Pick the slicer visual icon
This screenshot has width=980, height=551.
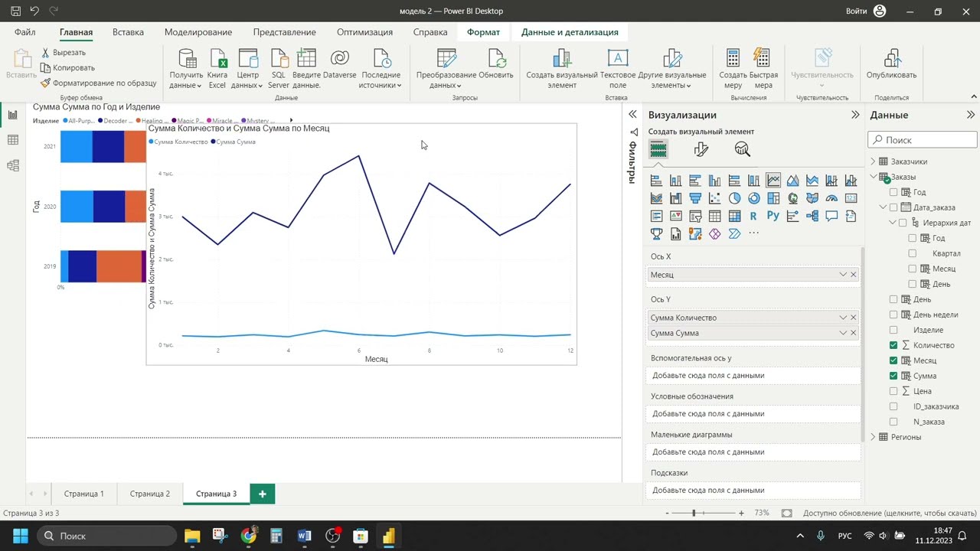(x=695, y=216)
